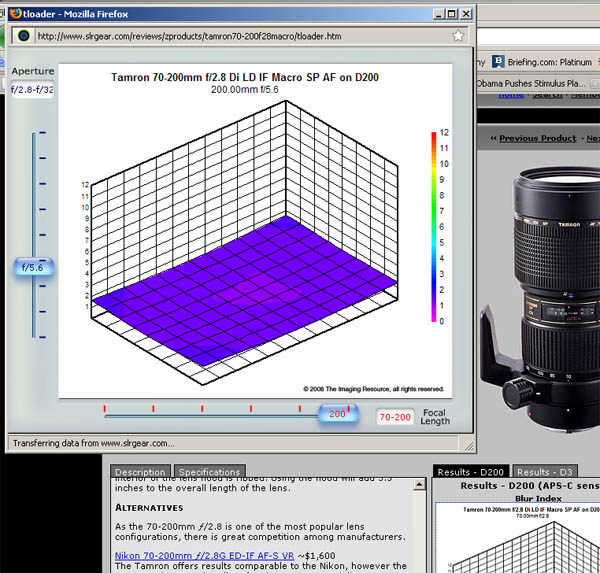
Task: Click the 70-200 focal length range box
Action: [395, 417]
